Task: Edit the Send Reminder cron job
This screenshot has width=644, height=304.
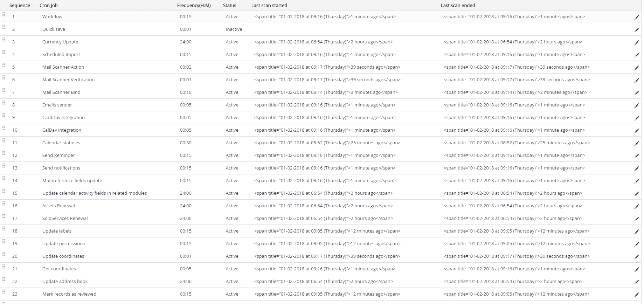Action: click(x=637, y=156)
